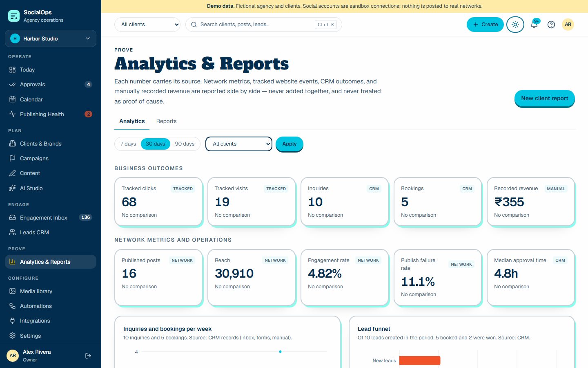Click Harbor Studio H avatar badge
The width and height of the screenshot is (588, 368).
click(x=15, y=38)
